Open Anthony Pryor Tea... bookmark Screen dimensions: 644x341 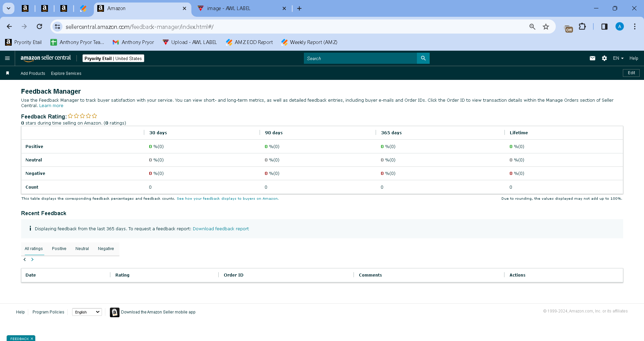(x=77, y=42)
